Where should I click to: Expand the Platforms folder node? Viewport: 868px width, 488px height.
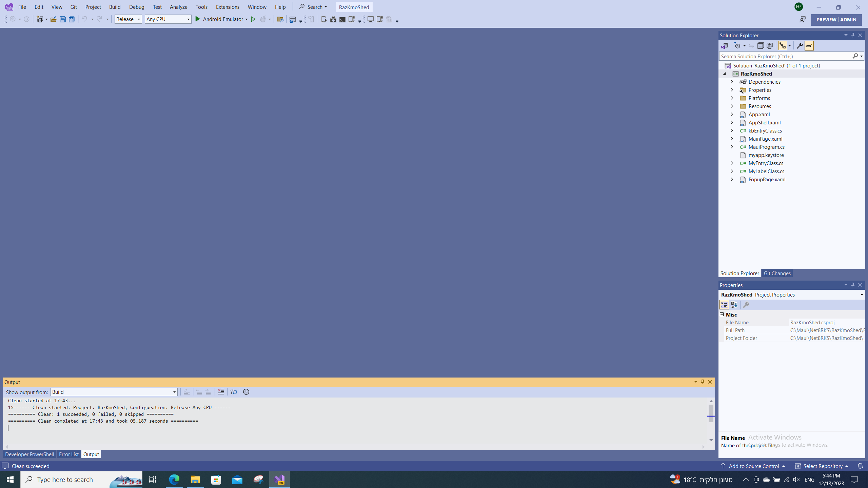tap(732, 98)
